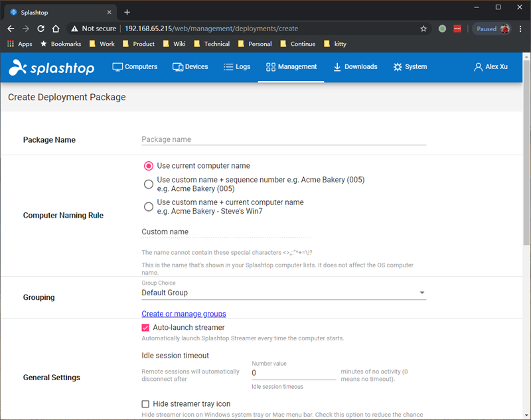Screen dimensions: 531x420
Task: Click the browser home icon
Action: (x=56, y=29)
